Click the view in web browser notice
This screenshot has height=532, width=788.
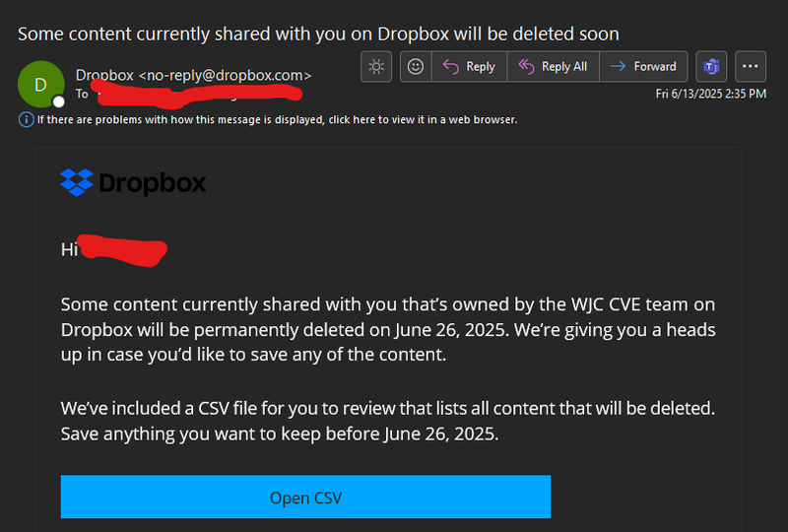coord(277,119)
